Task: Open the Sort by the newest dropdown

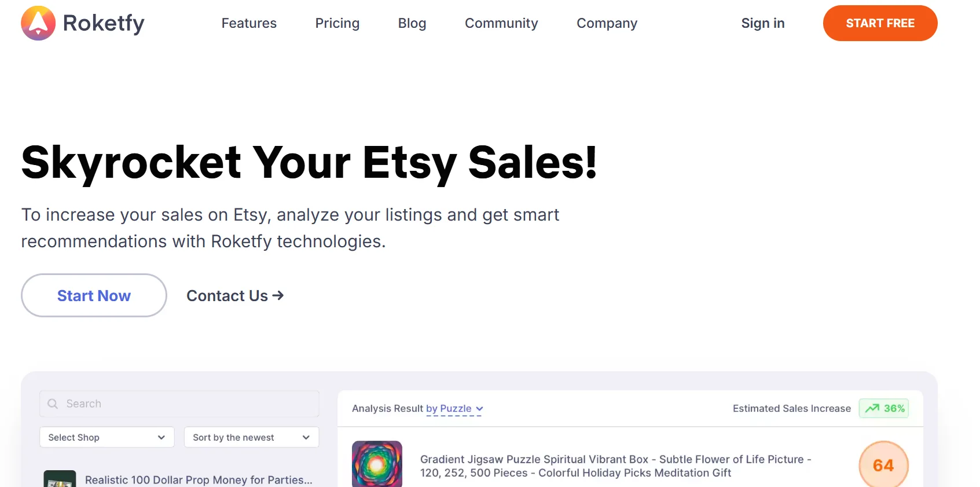Action: point(251,437)
